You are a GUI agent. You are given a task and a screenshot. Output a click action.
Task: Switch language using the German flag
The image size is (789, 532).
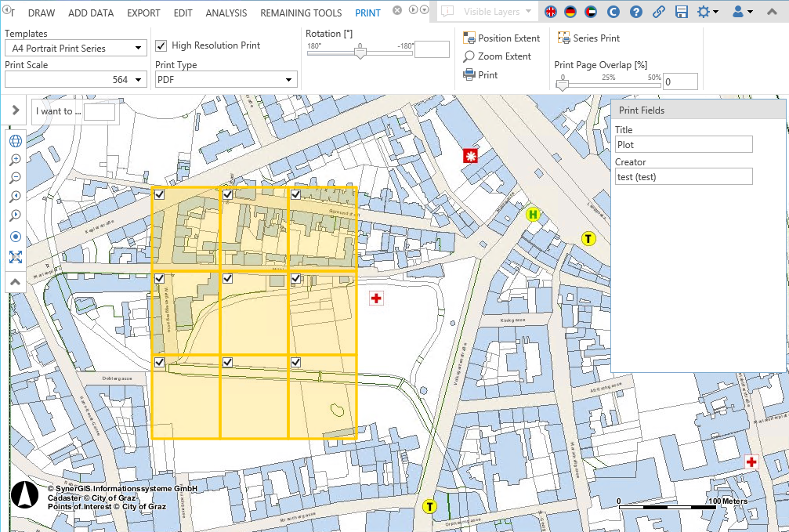pyautogui.click(x=571, y=12)
